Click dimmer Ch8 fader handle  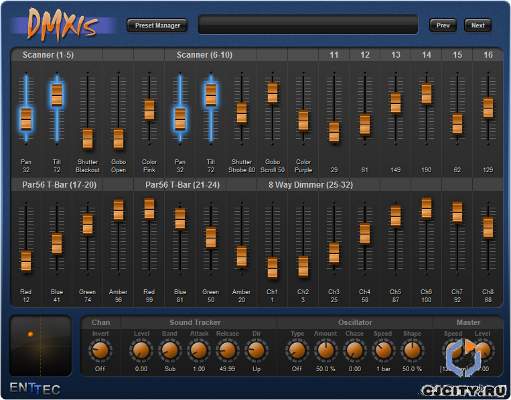point(488,228)
